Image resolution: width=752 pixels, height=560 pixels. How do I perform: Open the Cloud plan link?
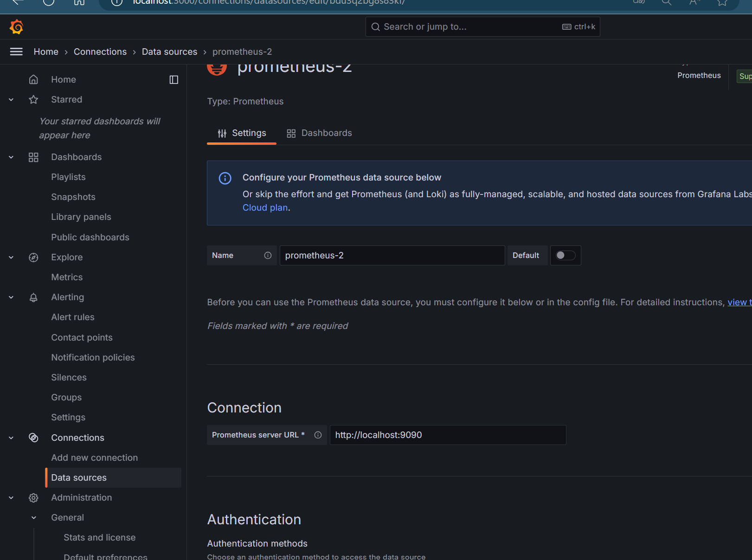pos(265,207)
